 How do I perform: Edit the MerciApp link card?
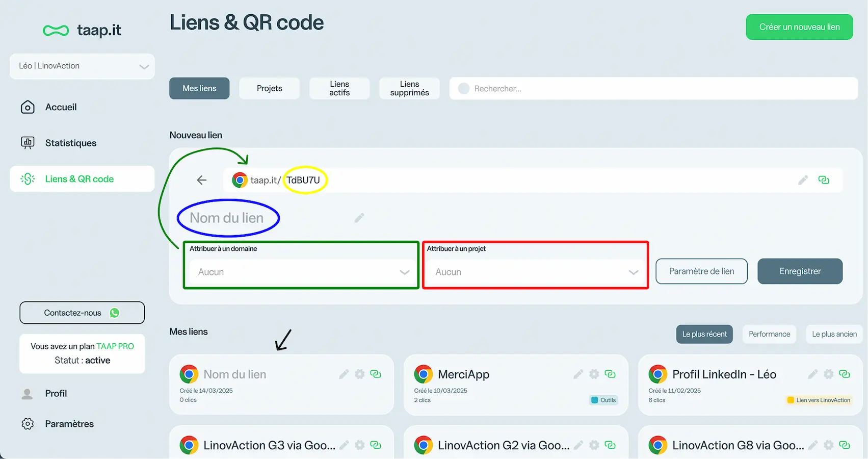pyautogui.click(x=578, y=374)
